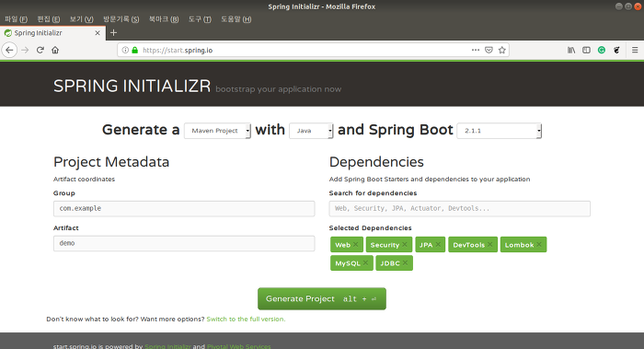Open the Java language dropdown

[x=311, y=131]
